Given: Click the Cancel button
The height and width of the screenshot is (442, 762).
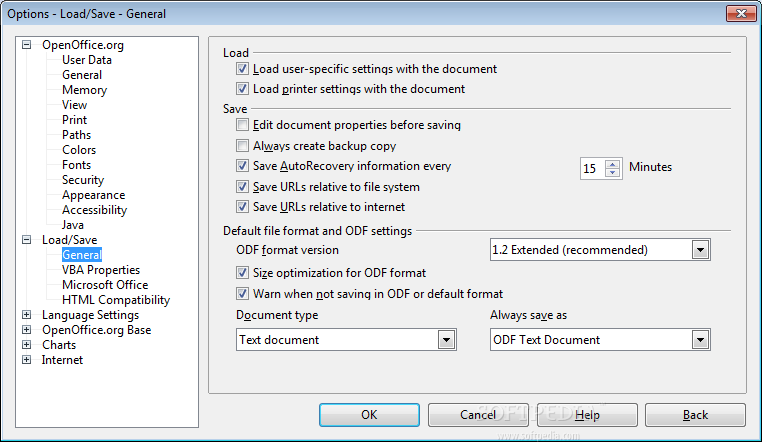Looking at the screenshot, I should pyautogui.click(x=478, y=415).
